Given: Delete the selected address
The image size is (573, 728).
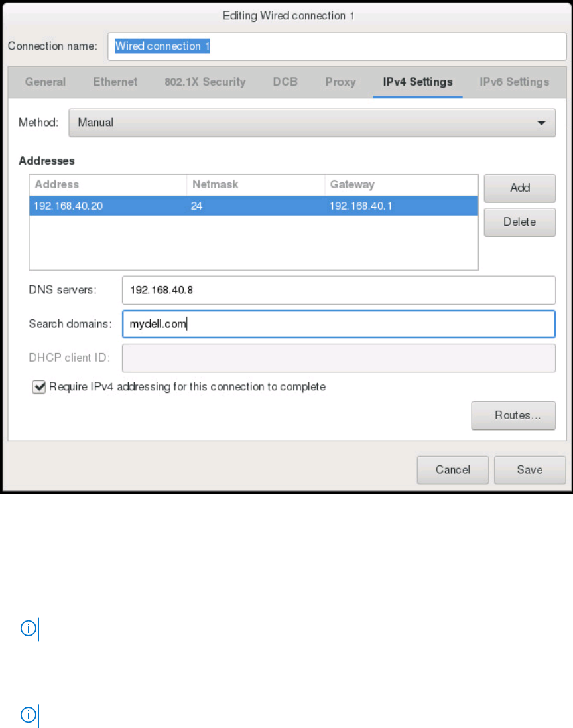Looking at the screenshot, I should (x=520, y=222).
